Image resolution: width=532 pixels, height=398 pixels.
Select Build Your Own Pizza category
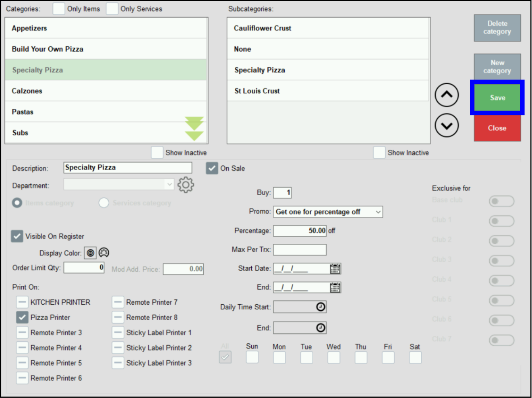pyautogui.click(x=106, y=49)
